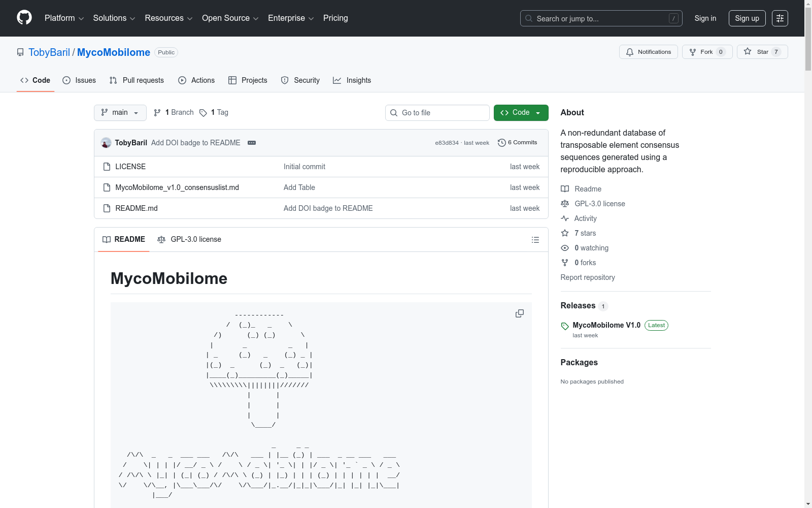
Task: Click the Sign in link
Action: click(705, 18)
